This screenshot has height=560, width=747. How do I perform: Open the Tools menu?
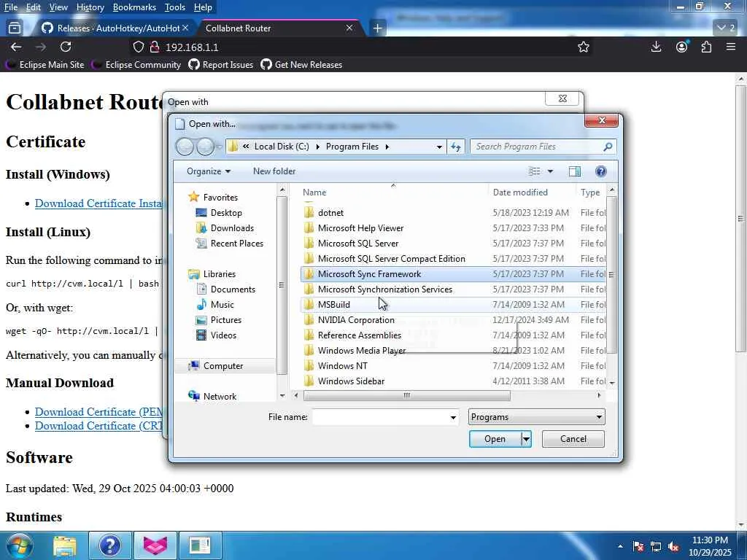[175, 7]
